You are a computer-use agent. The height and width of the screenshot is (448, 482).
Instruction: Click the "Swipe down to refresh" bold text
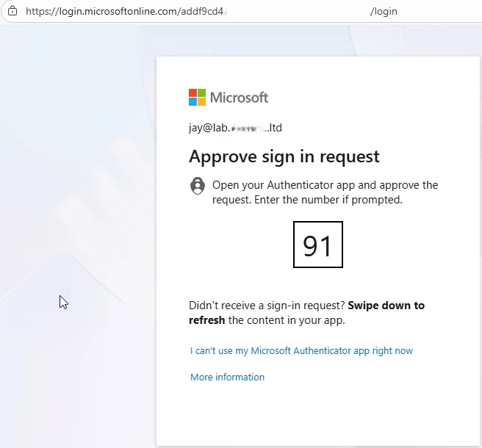(x=307, y=312)
